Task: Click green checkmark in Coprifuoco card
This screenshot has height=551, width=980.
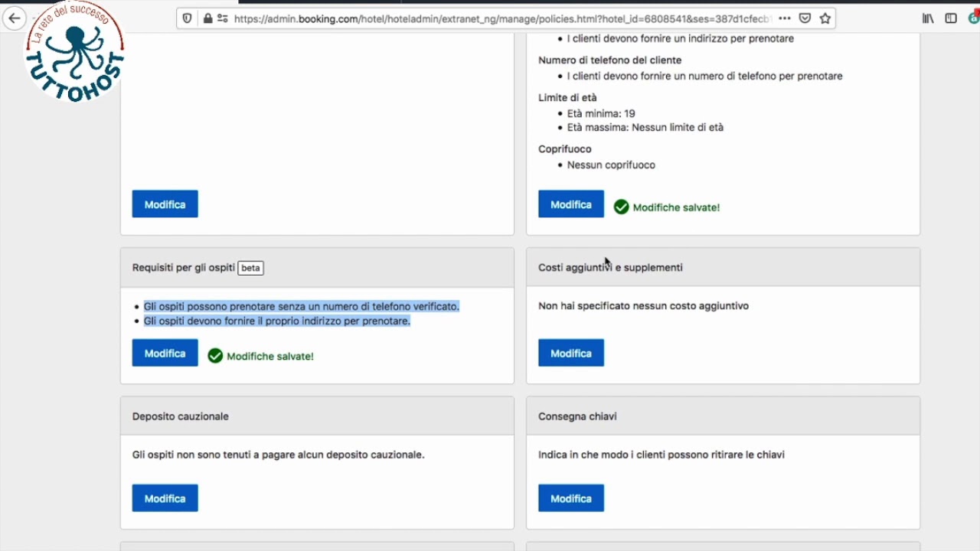Action: [621, 207]
